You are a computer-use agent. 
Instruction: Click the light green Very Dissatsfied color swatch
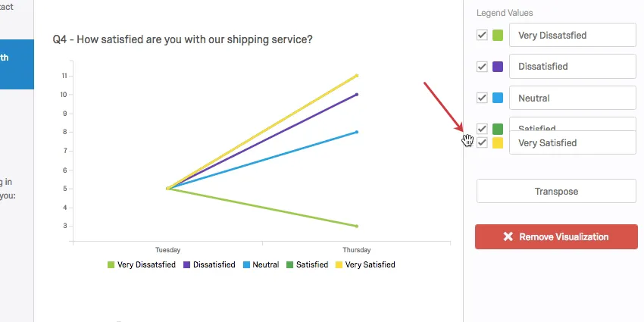498,35
